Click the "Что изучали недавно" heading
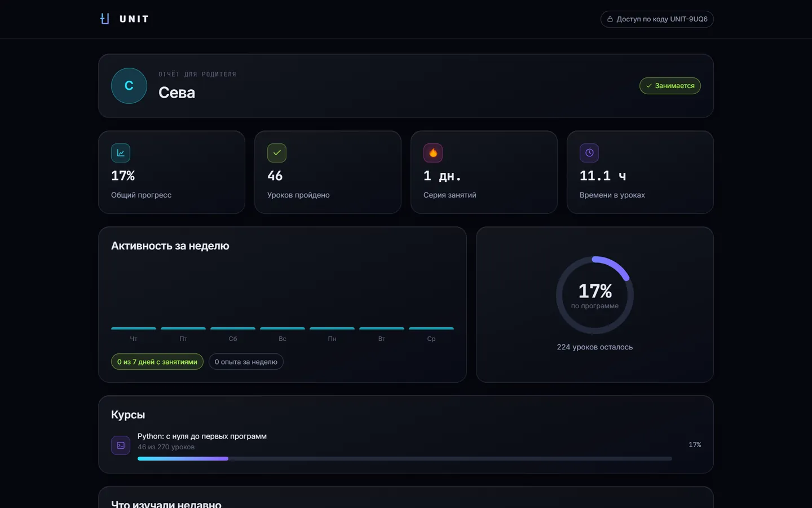Viewport: 812px width, 508px height. (166, 504)
